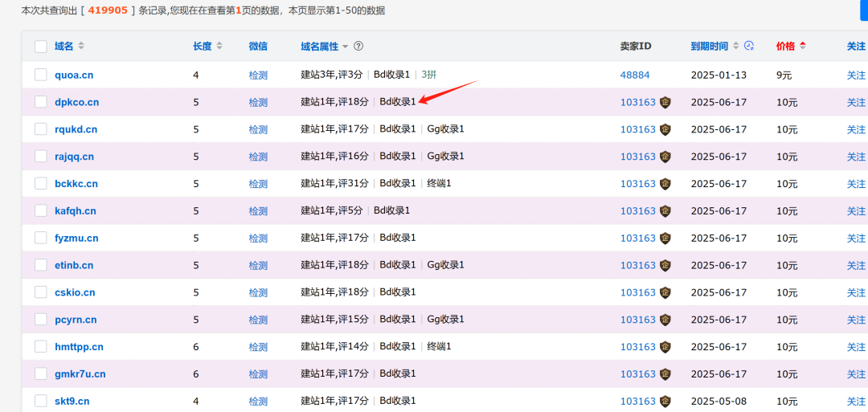Mark the fyzmu.cn checkbox

click(40, 238)
